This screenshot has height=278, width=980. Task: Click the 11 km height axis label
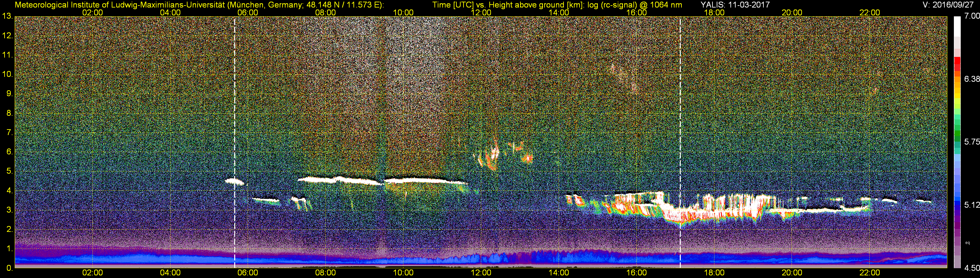point(7,55)
